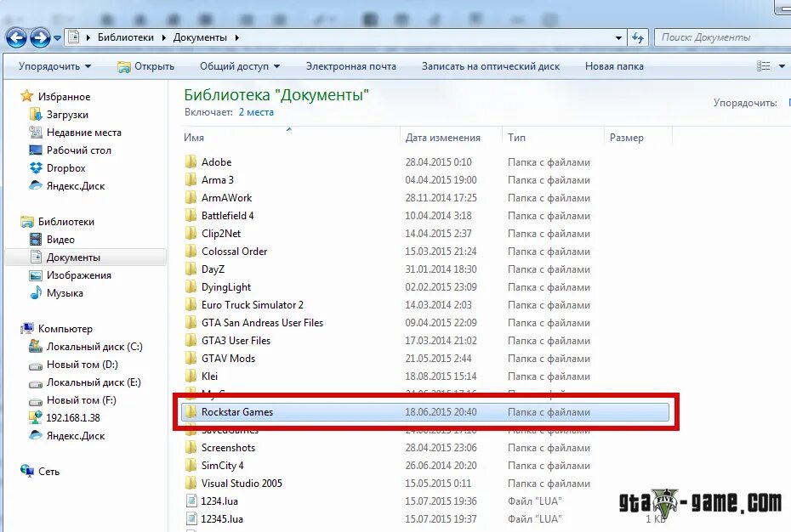This screenshot has width=791, height=532.
Task: Open the Общий доступ dropdown
Action: click(240, 66)
